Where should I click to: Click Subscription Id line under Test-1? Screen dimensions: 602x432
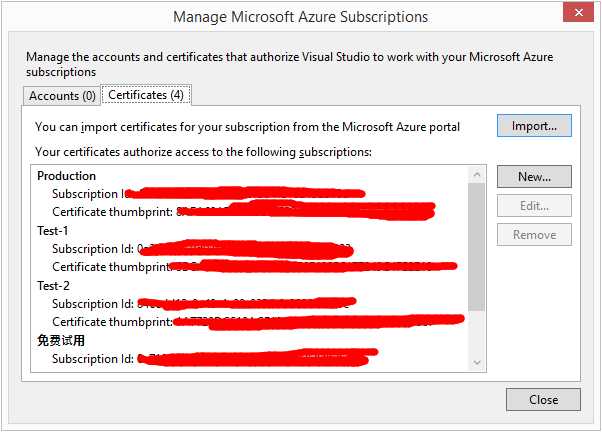202,249
